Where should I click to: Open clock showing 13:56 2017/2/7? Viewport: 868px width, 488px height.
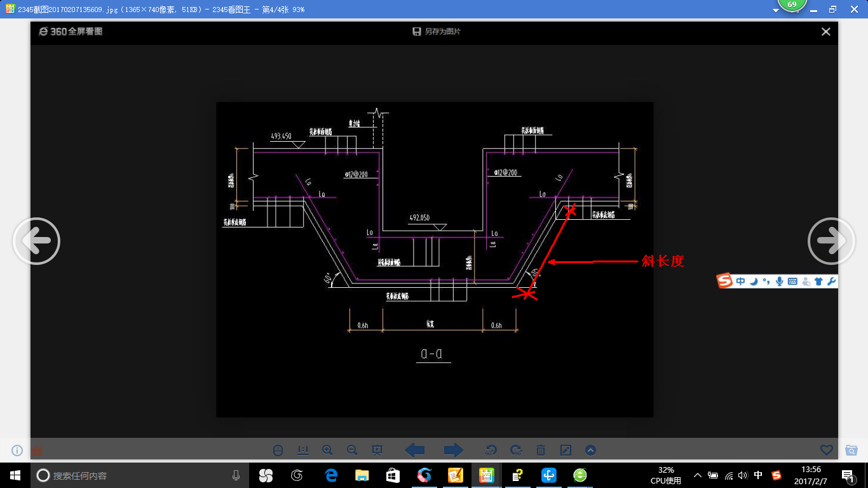pos(811,475)
